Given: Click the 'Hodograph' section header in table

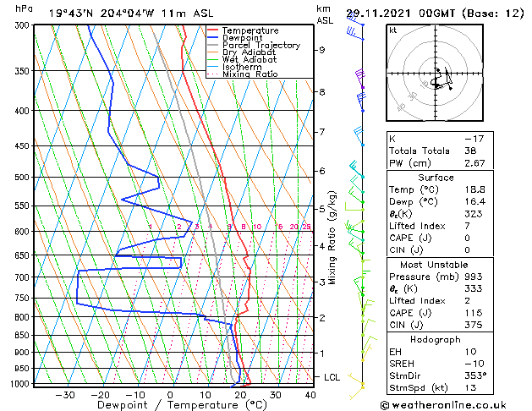Looking at the screenshot, I should (x=436, y=340).
